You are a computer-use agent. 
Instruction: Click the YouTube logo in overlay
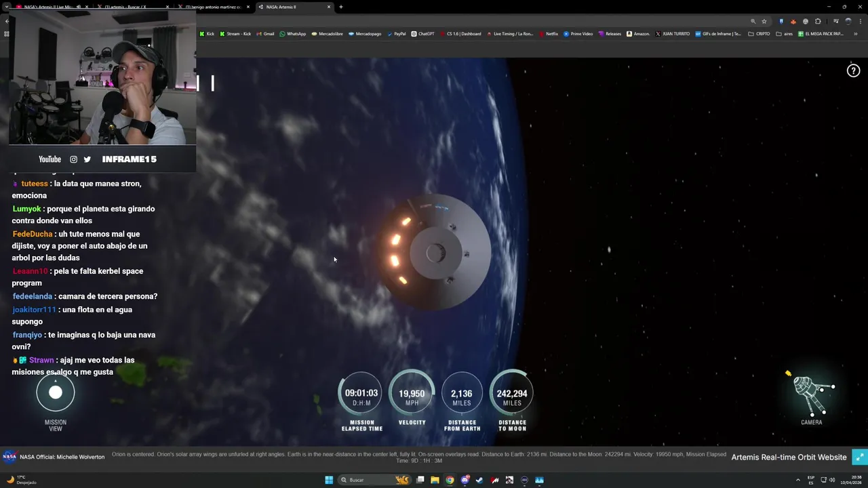pos(50,159)
